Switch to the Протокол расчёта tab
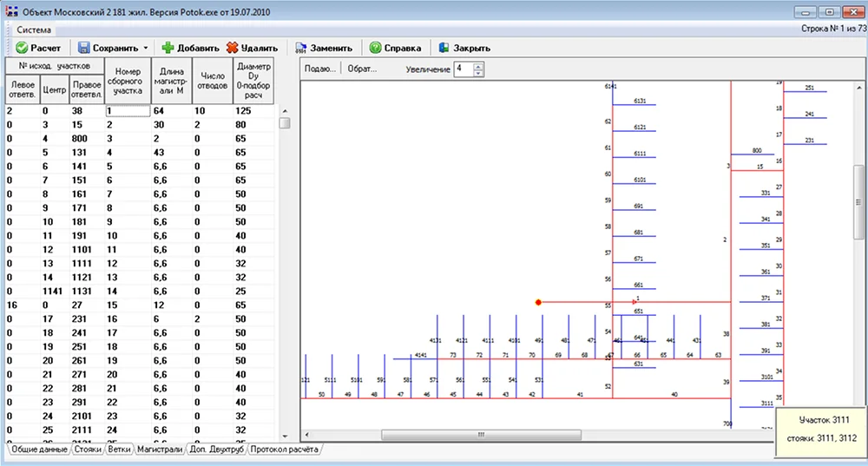The height and width of the screenshot is (466, 868). click(x=285, y=450)
